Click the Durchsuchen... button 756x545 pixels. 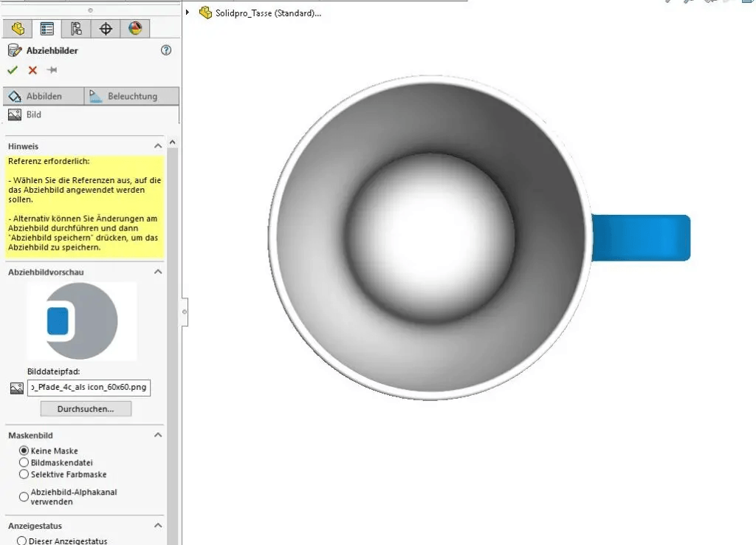pyautogui.click(x=86, y=408)
